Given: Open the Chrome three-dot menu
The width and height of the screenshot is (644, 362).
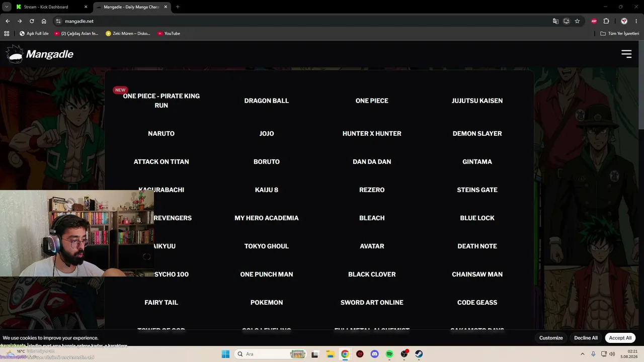Looking at the screenshot, I should point(636,21).
